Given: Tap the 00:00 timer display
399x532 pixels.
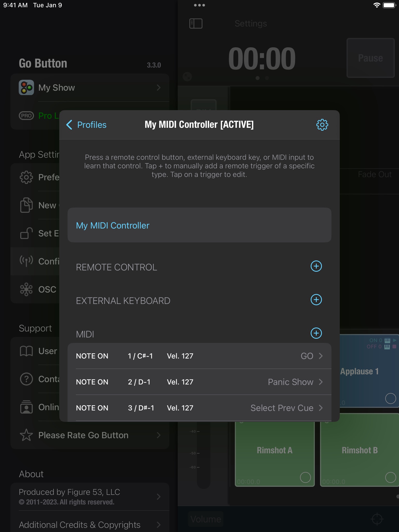Looking at the screenshot, I should point(262,58).
